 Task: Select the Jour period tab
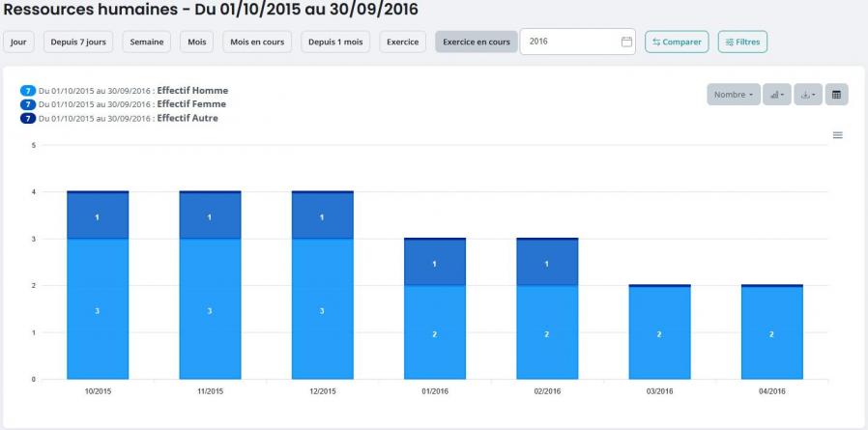tap(18, 43)
